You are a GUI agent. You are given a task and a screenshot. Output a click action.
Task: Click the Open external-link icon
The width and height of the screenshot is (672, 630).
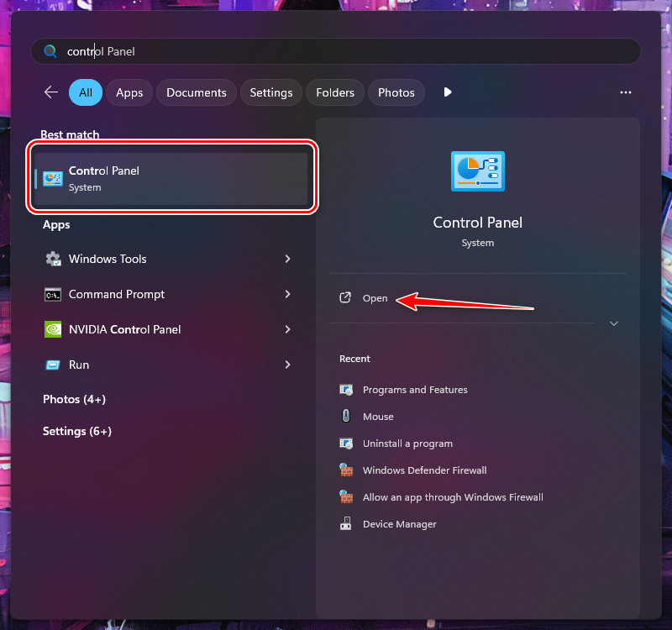345,298
